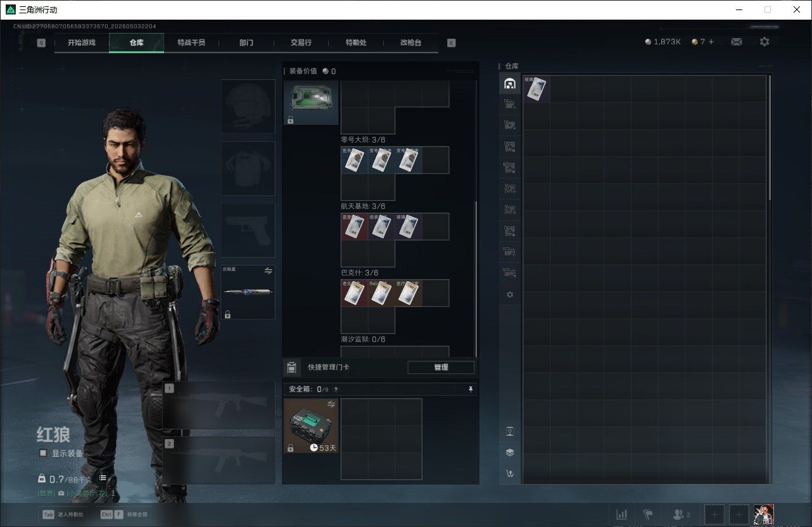Open the mail envelope icon

click(x=737, y=42)
